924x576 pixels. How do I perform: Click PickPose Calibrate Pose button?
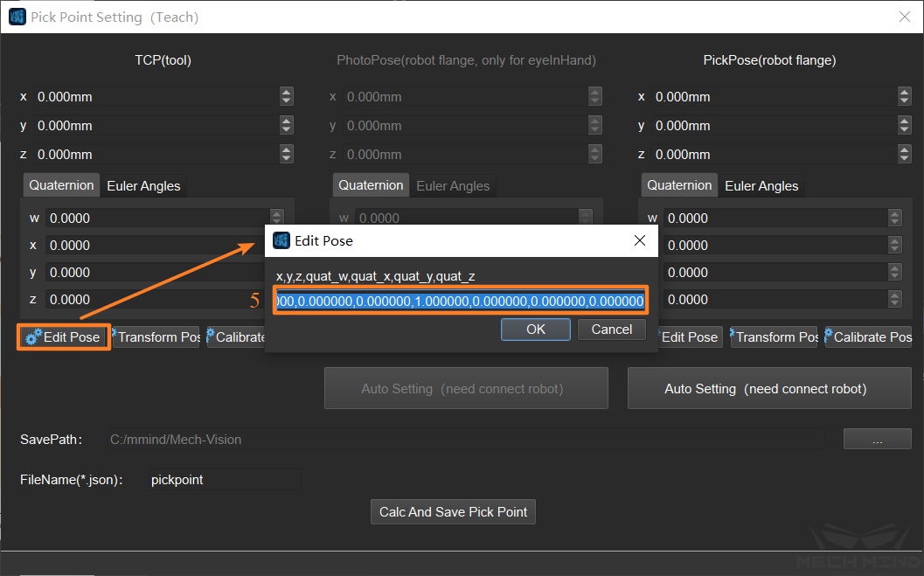click(868, 337)
